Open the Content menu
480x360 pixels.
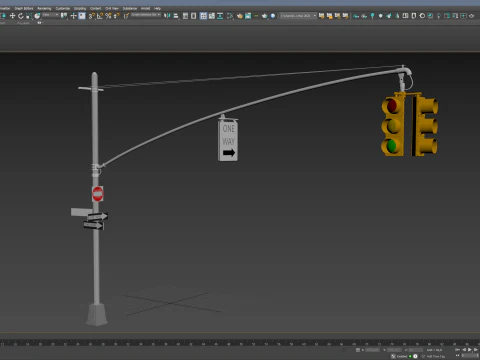95,8
